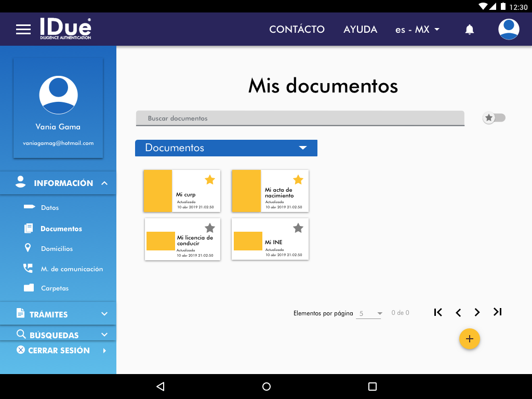Open the hamburger menu icon
This screenshot has height=399, width=532.
23,30
